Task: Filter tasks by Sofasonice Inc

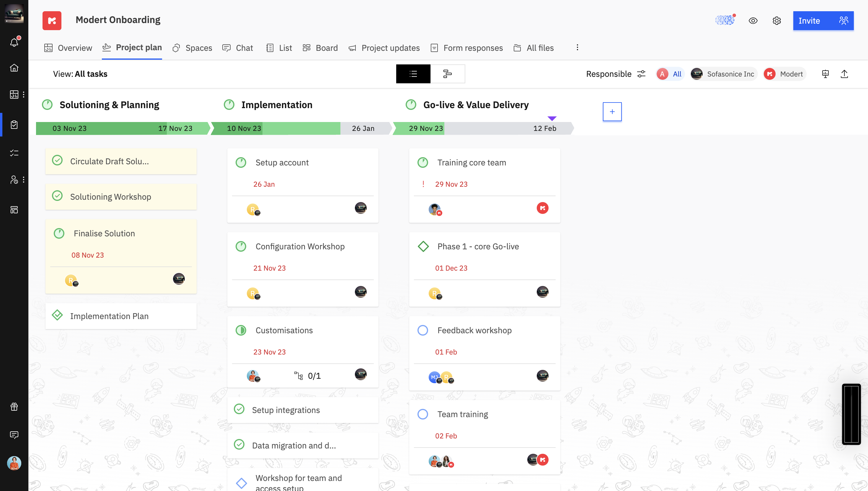Action: click(x=723, y=74)
